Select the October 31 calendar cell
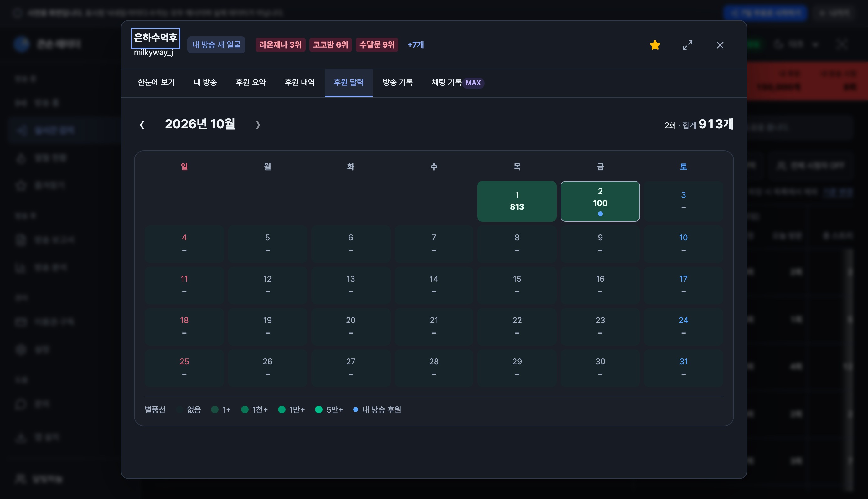868x499 pixels. 683,368
